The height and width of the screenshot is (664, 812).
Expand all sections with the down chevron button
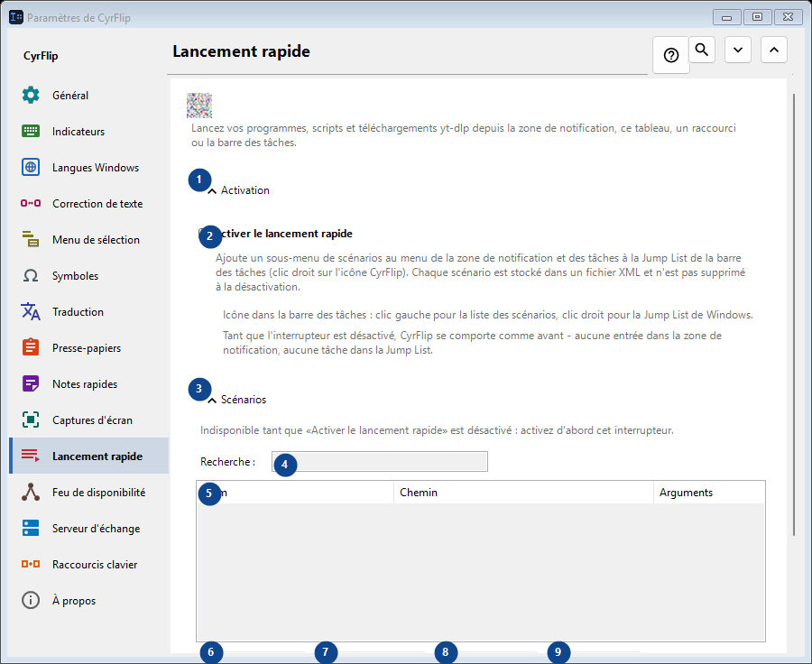point(738,50)
